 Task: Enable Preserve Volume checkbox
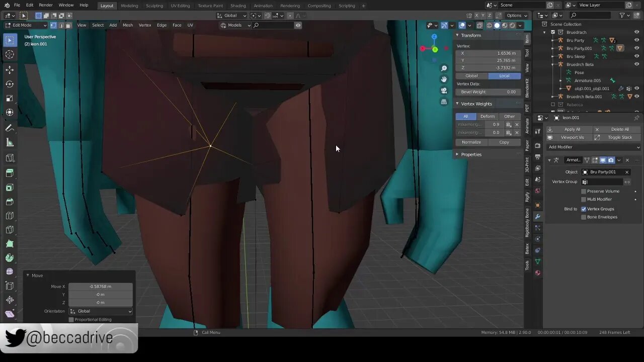pos(584,191)
